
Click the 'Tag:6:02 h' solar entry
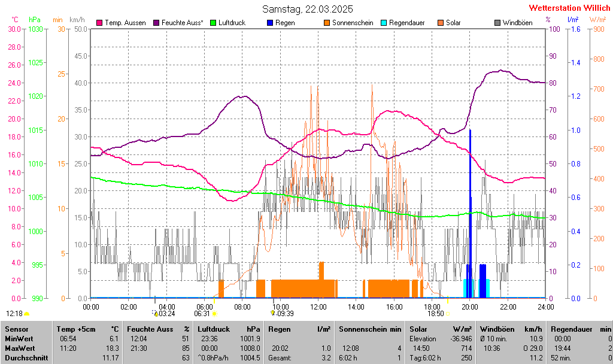(x=426, y=357)
